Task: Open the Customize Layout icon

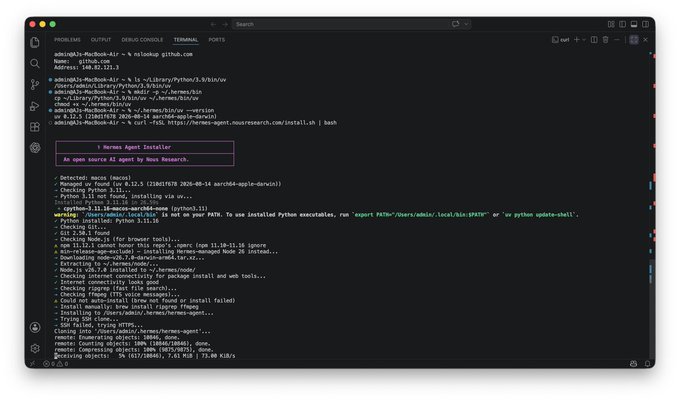Action: pyautogui.click(x=611, y=24)
